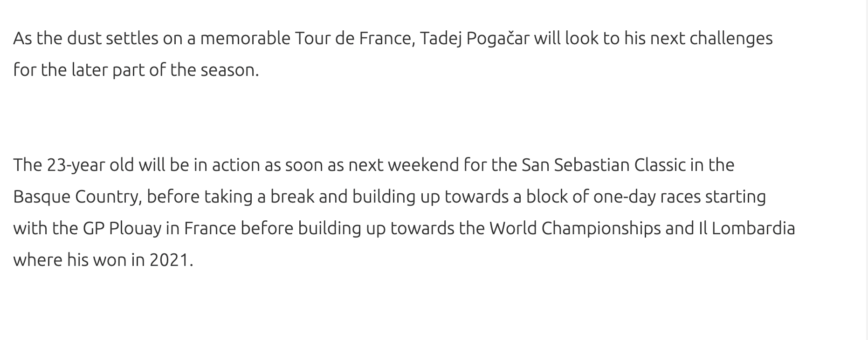The image size is (868, 340).
Task: Click the word "France" after "GP Plouay in"
Action: tap(210, 229)
